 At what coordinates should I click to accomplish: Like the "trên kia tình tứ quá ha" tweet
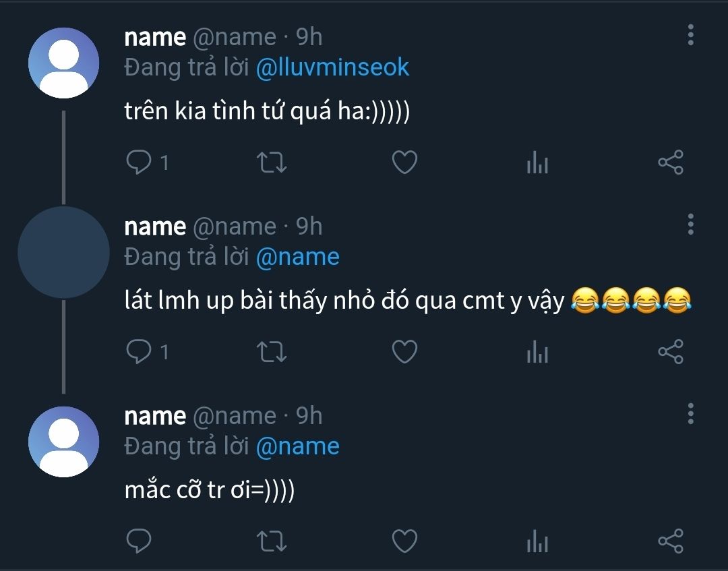(x=404, y=162)
